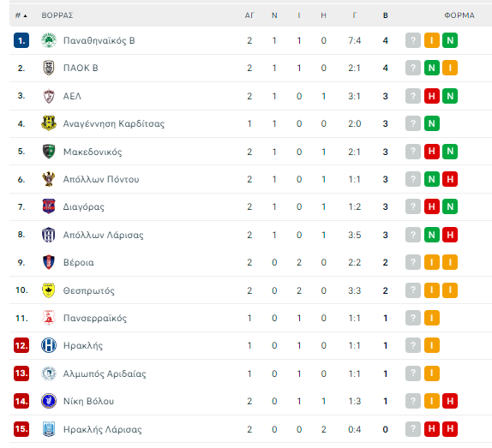
Task: Sort by the ΑΓ matches column header
Action: tap(249, 15)
